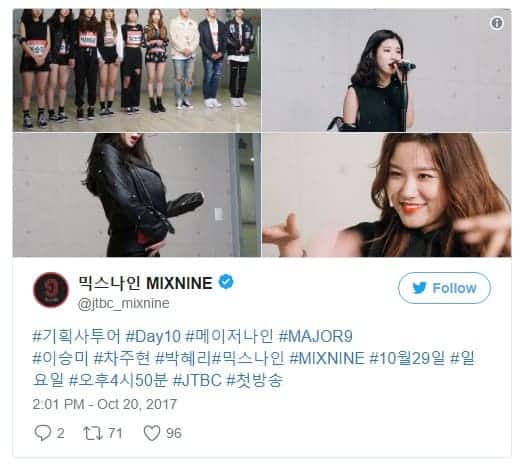
Task: Click the verified badge next to MIXNINE
Action: click(x=226, y=282)
